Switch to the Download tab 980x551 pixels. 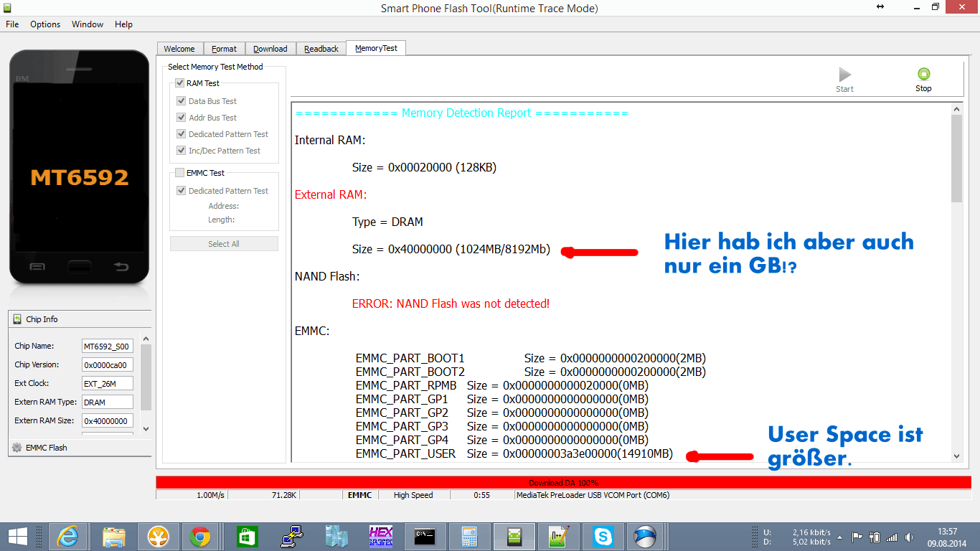[x=270, y=49]
